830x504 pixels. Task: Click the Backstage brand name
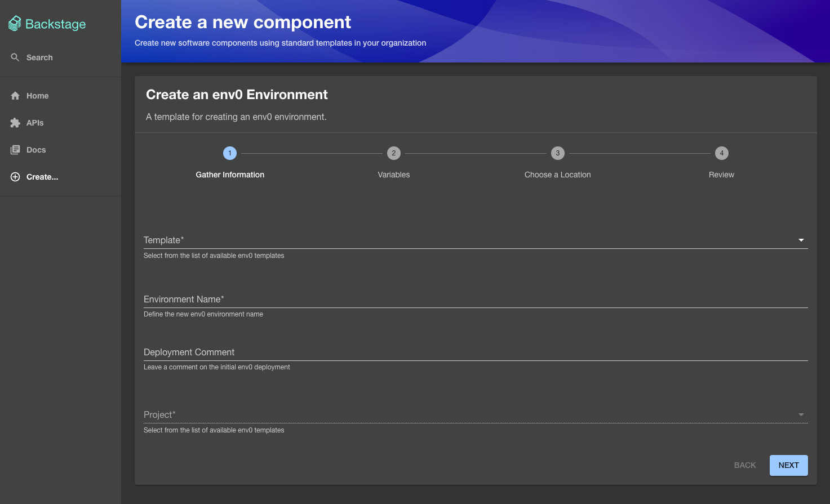pos(56,24)
